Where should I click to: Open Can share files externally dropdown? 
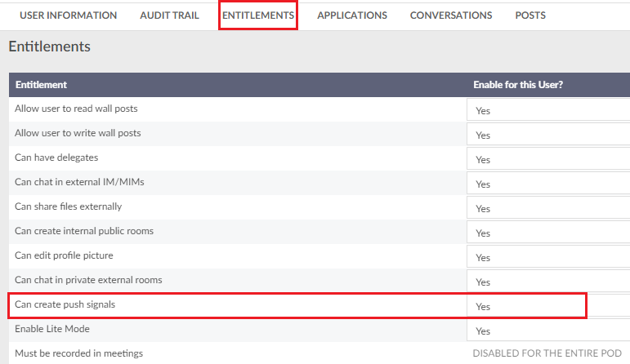[548, 207]
